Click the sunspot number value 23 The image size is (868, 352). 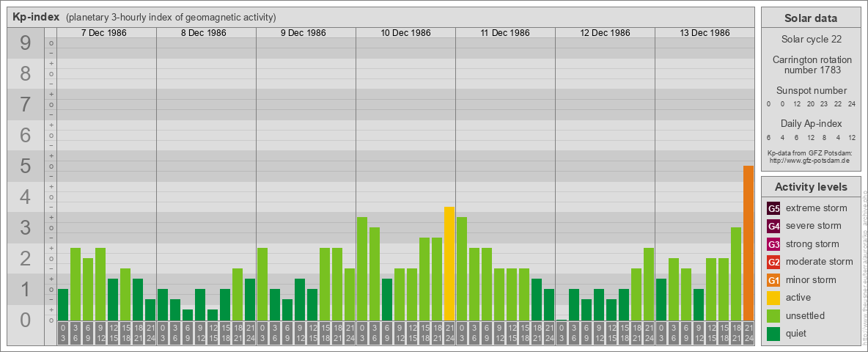tap(824, 104)
